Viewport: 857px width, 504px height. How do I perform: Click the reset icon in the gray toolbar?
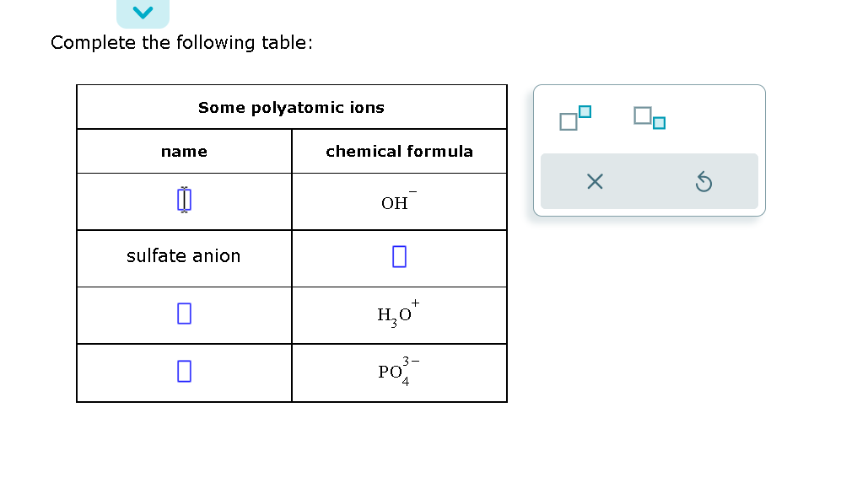(704, 181)
